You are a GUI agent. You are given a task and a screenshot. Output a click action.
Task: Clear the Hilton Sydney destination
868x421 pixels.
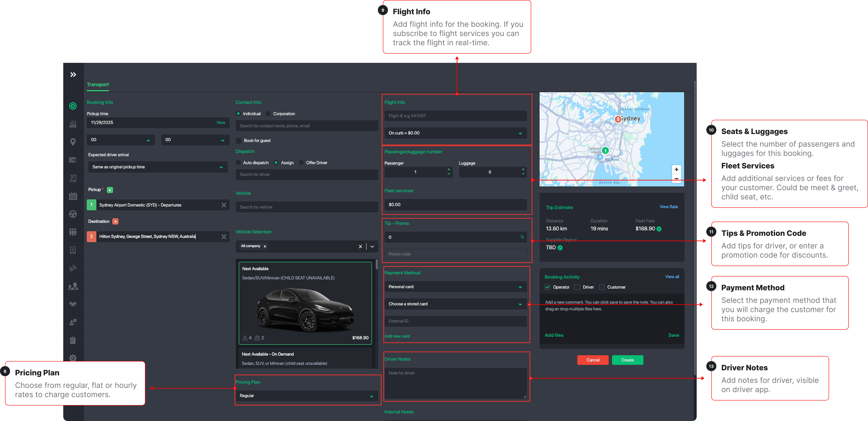[x=224, y=237]
